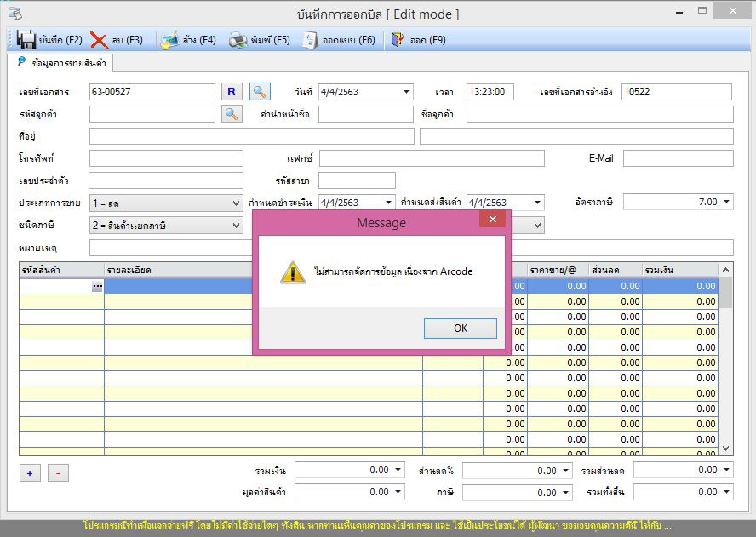Click the Save (F2) floppy disk icon
This screenshot has width=756, height=537.
(x=26, y=40)
